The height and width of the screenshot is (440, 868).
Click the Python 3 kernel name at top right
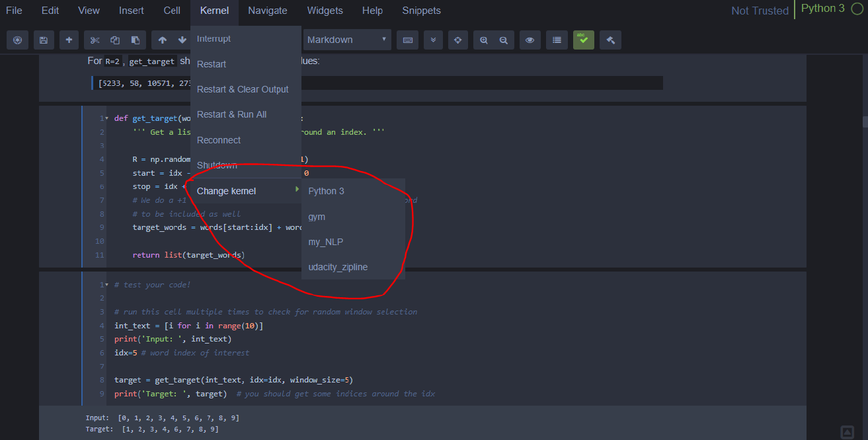[822, 9]
